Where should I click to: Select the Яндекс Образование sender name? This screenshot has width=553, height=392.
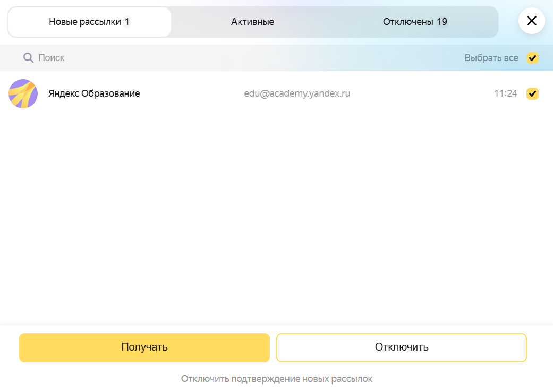click(94, 93)
